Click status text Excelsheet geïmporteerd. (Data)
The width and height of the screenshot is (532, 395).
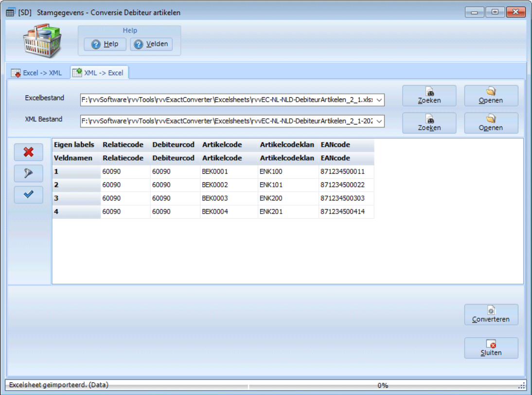tap(59, 385)
